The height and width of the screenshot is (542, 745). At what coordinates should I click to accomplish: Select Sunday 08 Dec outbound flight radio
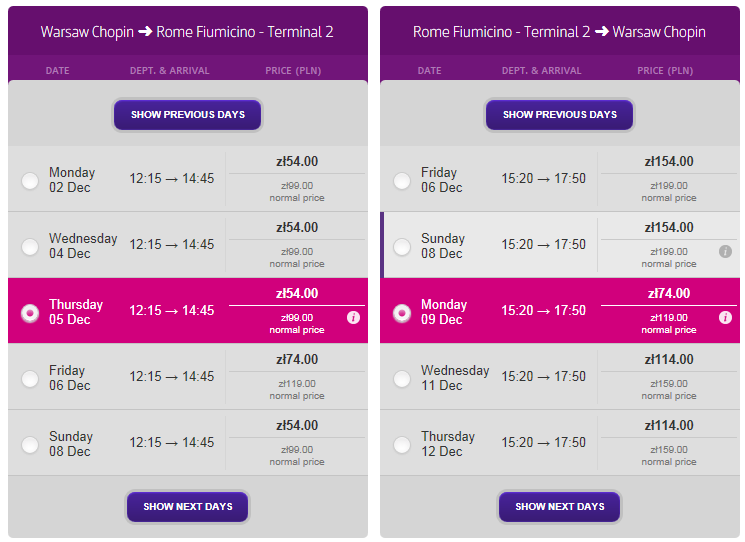click(x=30, y=445)
